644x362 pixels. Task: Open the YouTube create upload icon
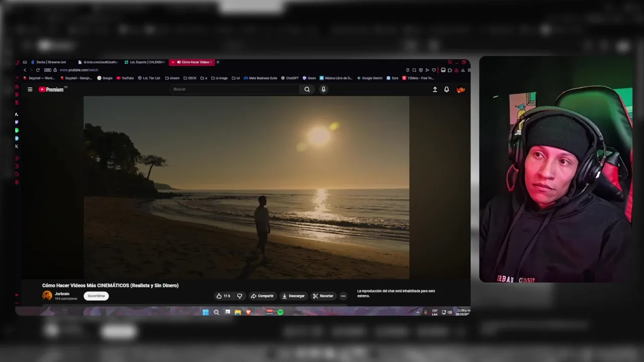435,89
